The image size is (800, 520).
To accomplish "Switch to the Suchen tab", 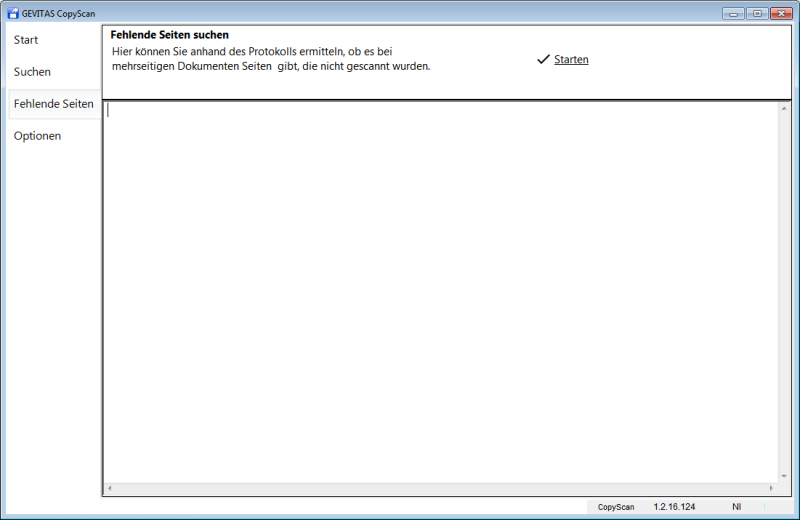I will [x=32, y=72].
